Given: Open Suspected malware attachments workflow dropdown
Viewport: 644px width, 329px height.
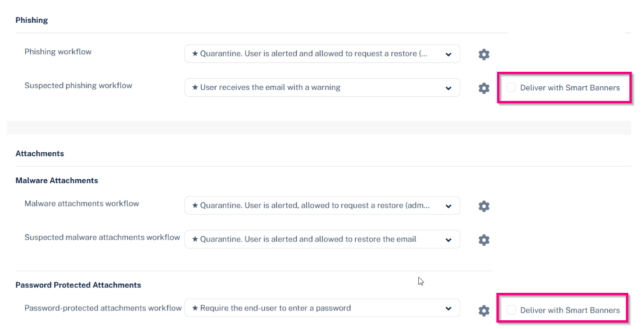Looking at the screenshot, I should click(322, 239).
